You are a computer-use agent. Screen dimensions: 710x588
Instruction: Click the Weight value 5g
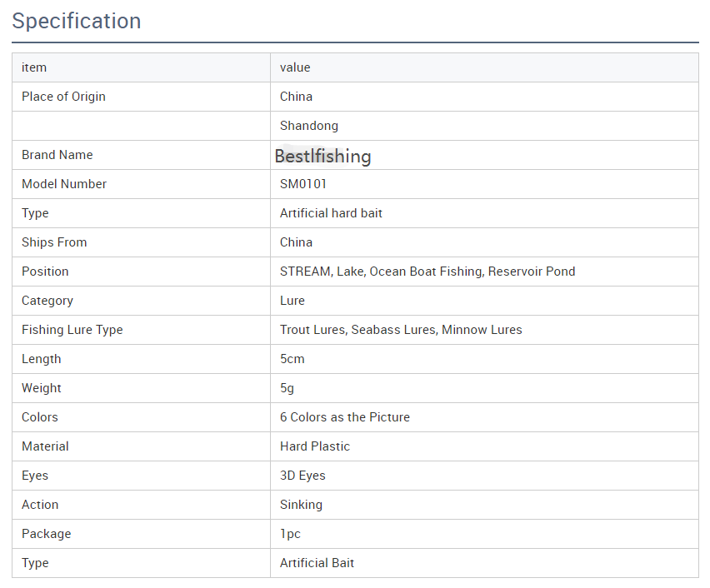287,388
